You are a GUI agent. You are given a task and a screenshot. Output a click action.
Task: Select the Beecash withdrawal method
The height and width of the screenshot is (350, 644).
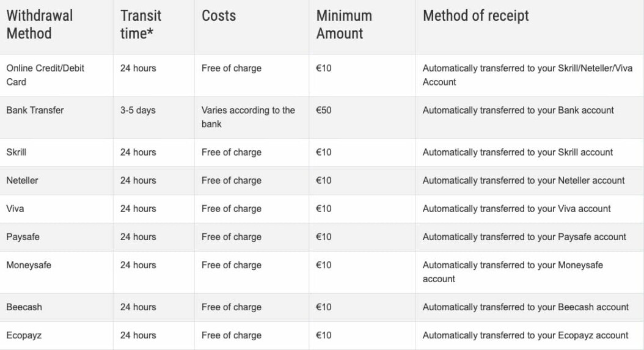tap(24, 307)
